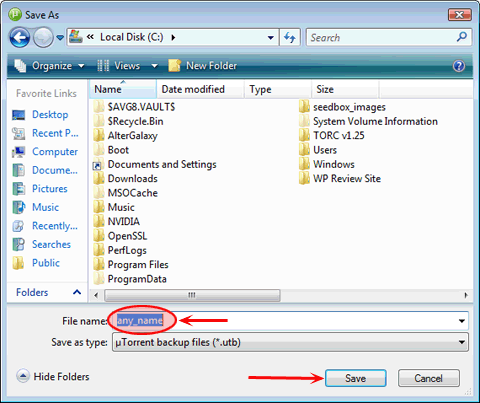Click the Desktop icon in sidebar
This screenshot has height=403, width=480.
(19, 115)
